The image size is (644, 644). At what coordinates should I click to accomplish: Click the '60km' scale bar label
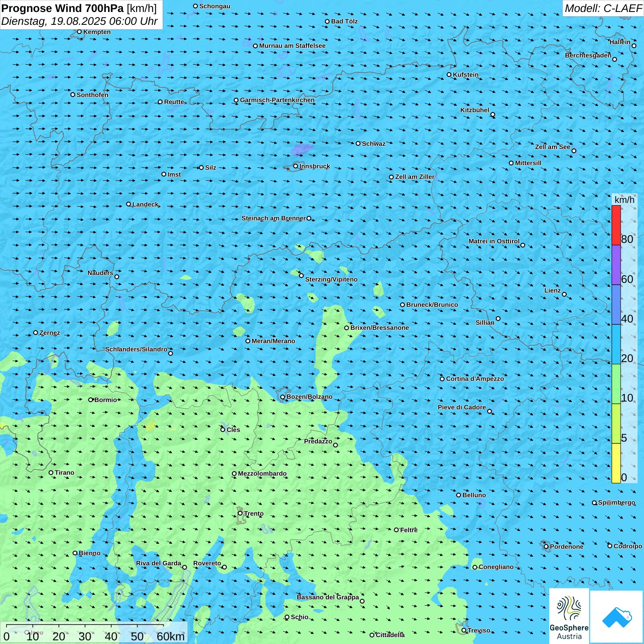point(171,636)
